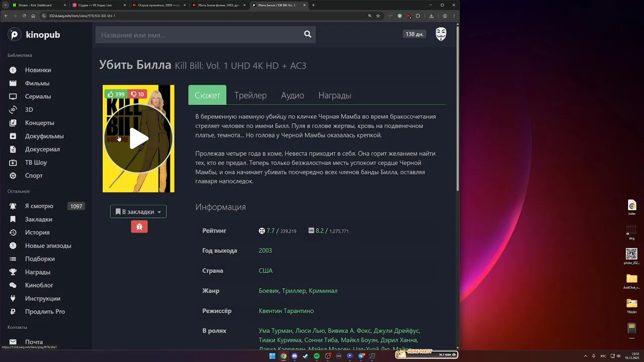Go to Концерты section
Viewport: 644px width, 362px height.
pyautogui.click(x=39, y=123)
